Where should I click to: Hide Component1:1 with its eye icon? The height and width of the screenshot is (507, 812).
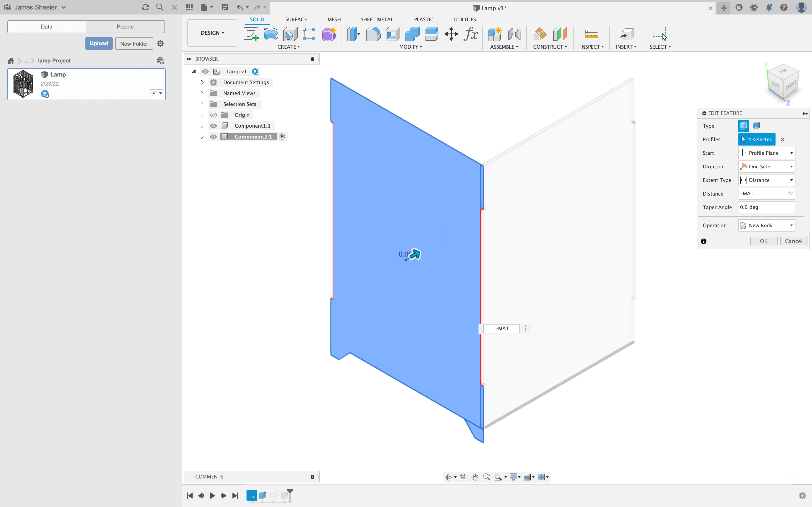coord(214,125)
